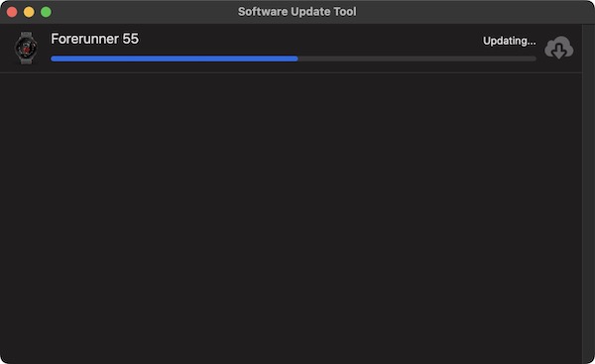Close the Software Update Tool window
The image size is (595, 364).
point(12,12)
